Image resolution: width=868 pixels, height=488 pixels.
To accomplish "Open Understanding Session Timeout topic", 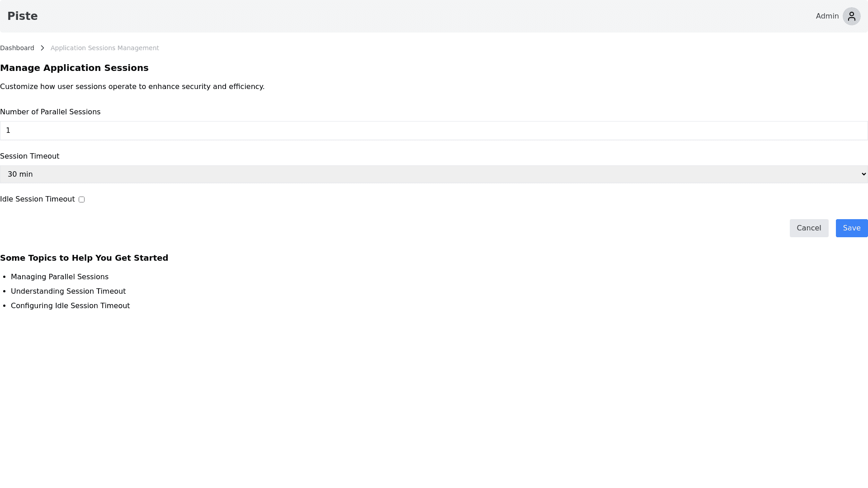I will tap(68, 291).
